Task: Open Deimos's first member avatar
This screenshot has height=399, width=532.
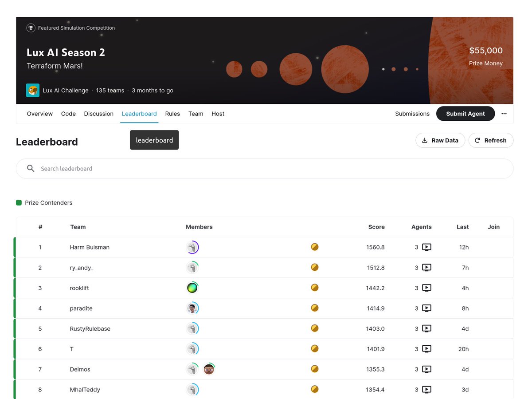Action: point(192,369)
